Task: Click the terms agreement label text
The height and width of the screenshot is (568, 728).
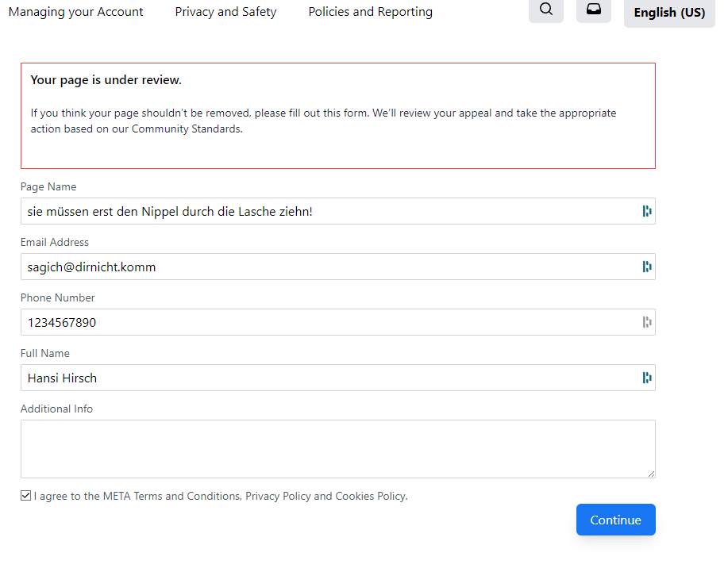Action: [x=221, y=496]
